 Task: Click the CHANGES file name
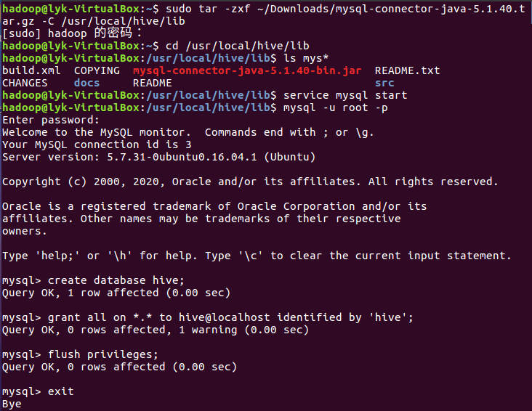pos(25,83)
